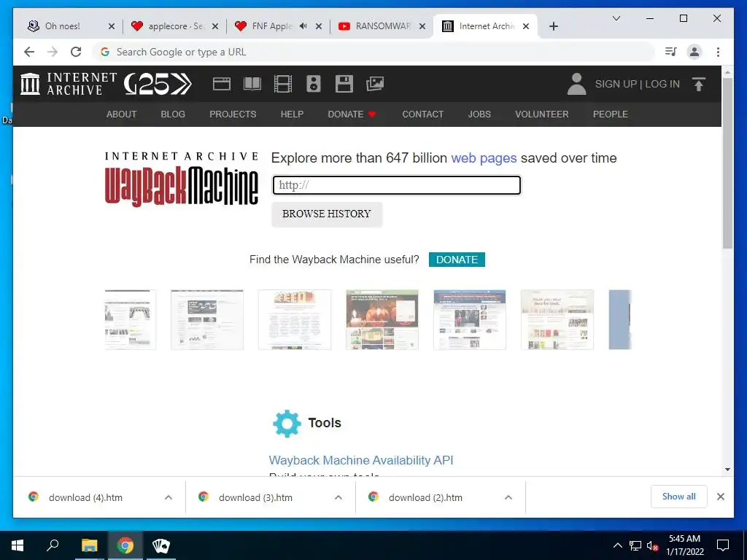
Task: Open the CONTACT menu item
Action: [x=423, y=114]
